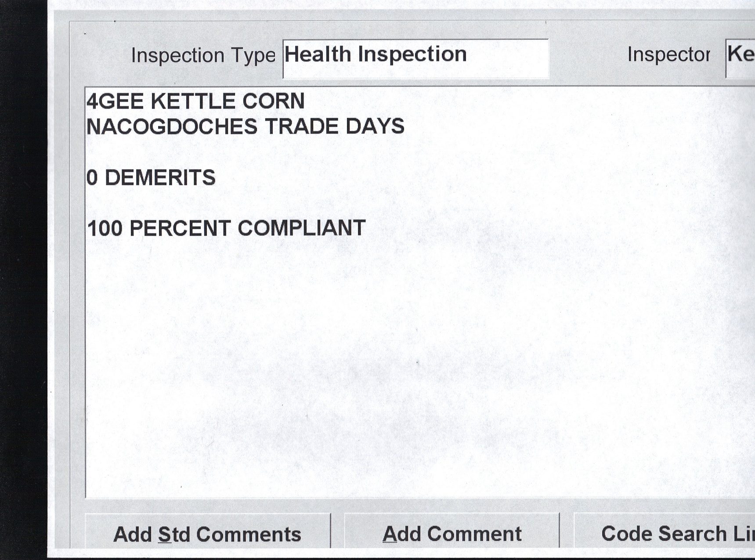Click the Inspection Type label
Image resolution: width=755 pixels, height=560 pixels.
click(203, 56)
